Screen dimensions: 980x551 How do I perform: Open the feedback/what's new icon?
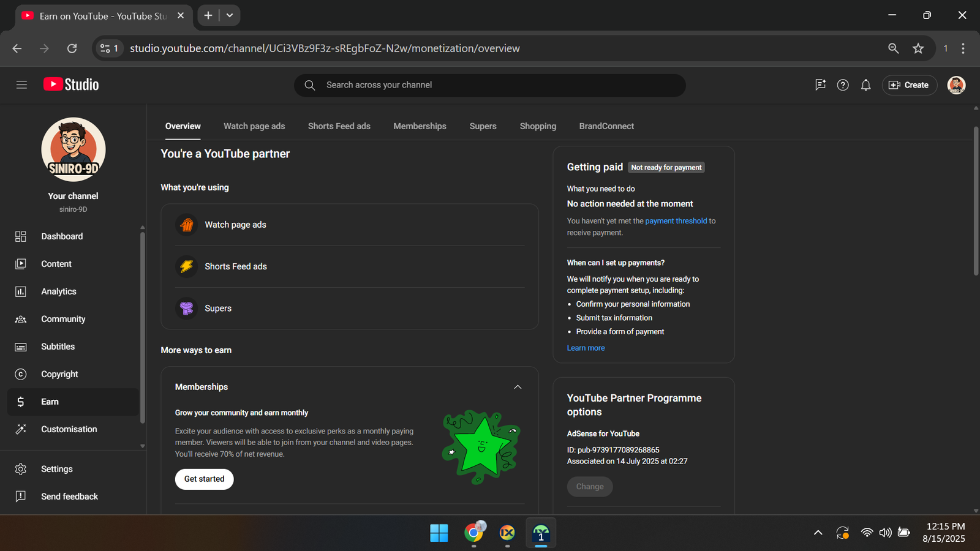click(x=820, y=85)
